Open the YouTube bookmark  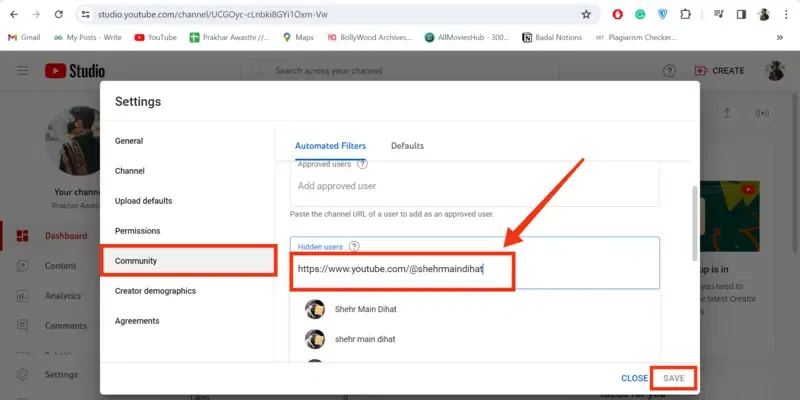click(156, 37)
